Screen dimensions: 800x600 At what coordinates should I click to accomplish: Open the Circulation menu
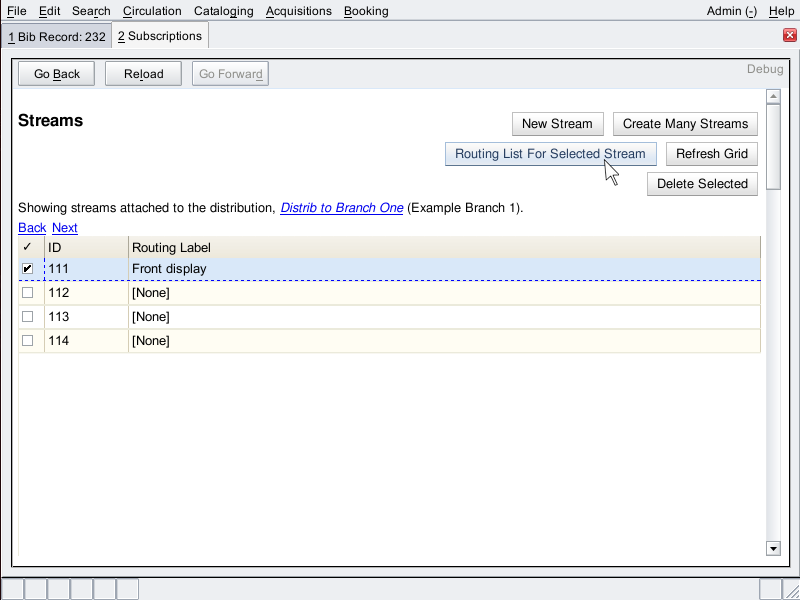pos(152,11)
